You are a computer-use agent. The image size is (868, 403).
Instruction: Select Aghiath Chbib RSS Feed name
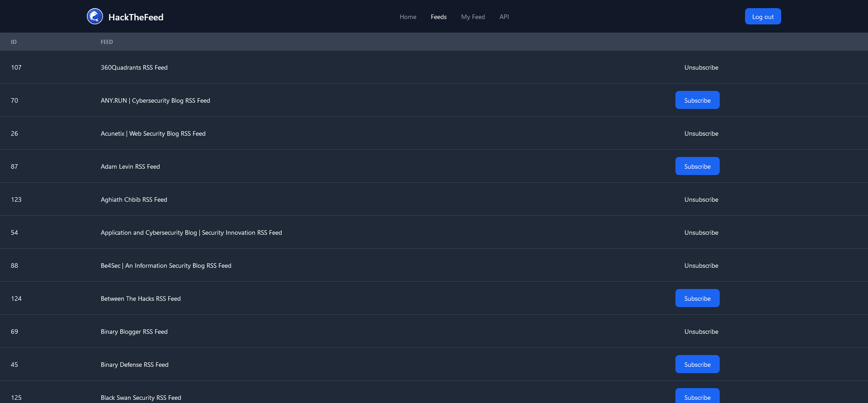click(134, 199)
